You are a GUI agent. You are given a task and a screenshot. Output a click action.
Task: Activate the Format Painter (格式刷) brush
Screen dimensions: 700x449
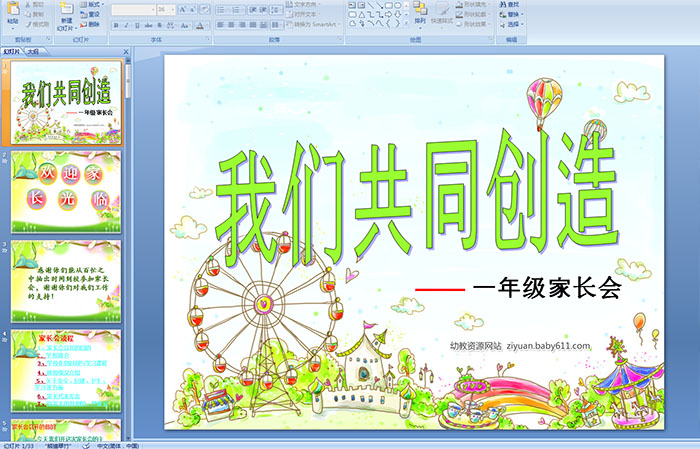pos(37,24)
